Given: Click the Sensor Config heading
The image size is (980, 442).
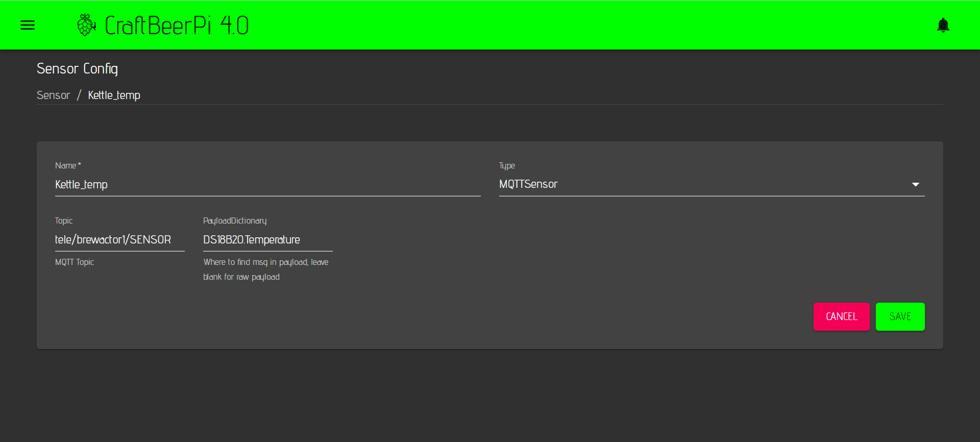Looking at the screenshot, I should [x=77, y=68].
